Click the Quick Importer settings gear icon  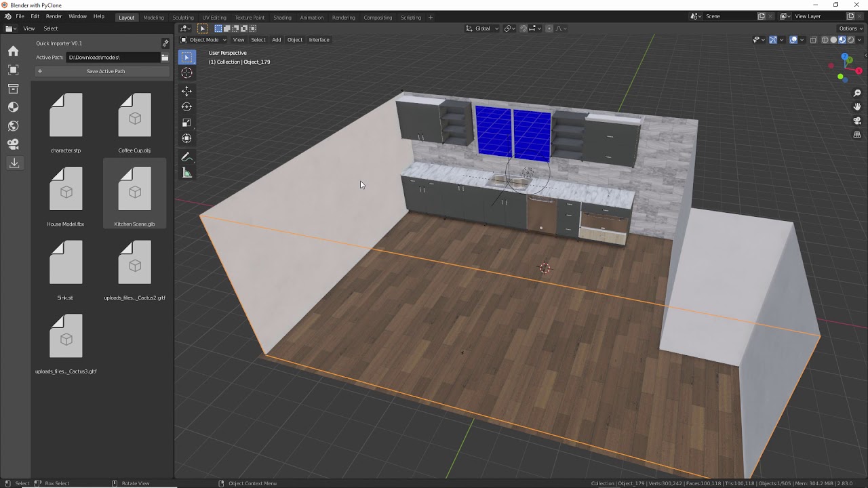[165, 43]
